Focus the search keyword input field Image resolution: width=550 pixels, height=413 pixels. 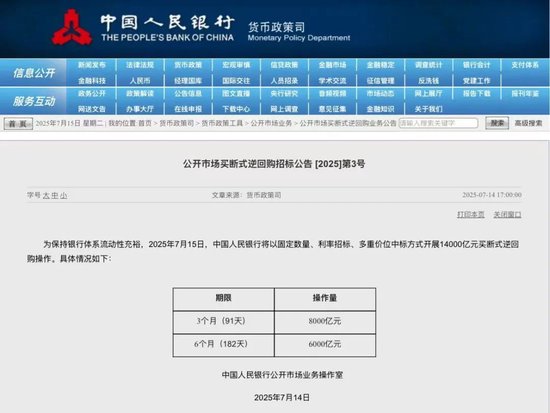point(438,123)
